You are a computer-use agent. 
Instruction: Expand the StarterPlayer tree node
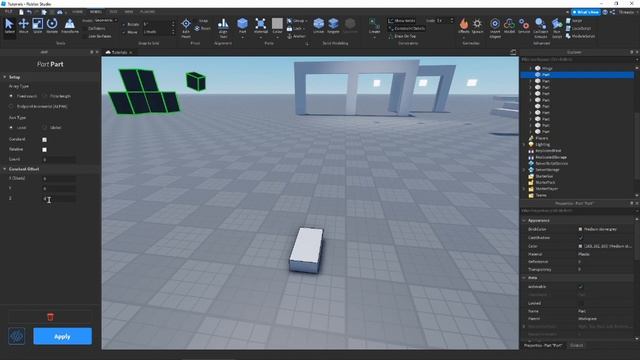click(x=524, y=189)
